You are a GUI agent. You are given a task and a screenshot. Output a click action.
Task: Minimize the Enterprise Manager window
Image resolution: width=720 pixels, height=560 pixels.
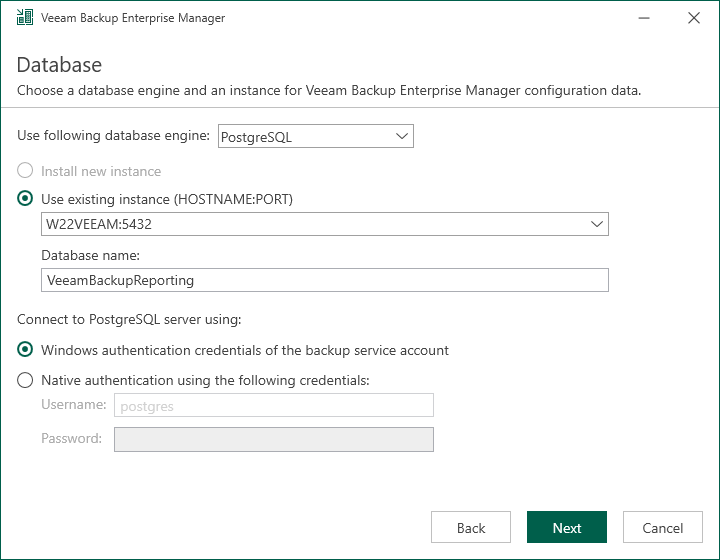pos(644,18)
